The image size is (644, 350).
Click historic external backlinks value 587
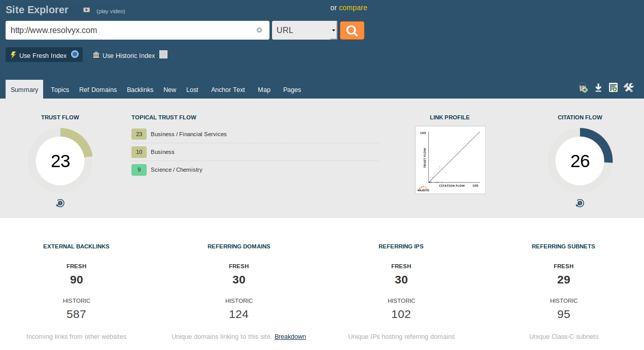pos(77,314)
